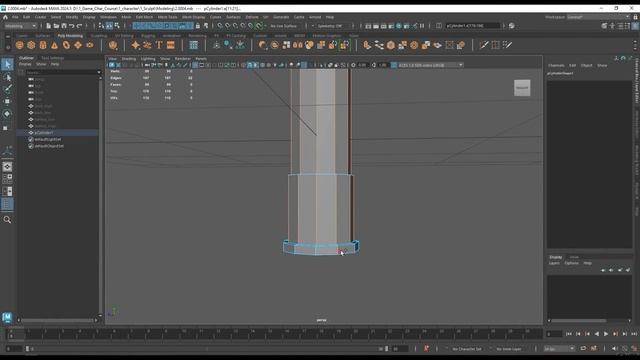
Task: Click the Open Scene folder icon
Action: coord(56,26)
